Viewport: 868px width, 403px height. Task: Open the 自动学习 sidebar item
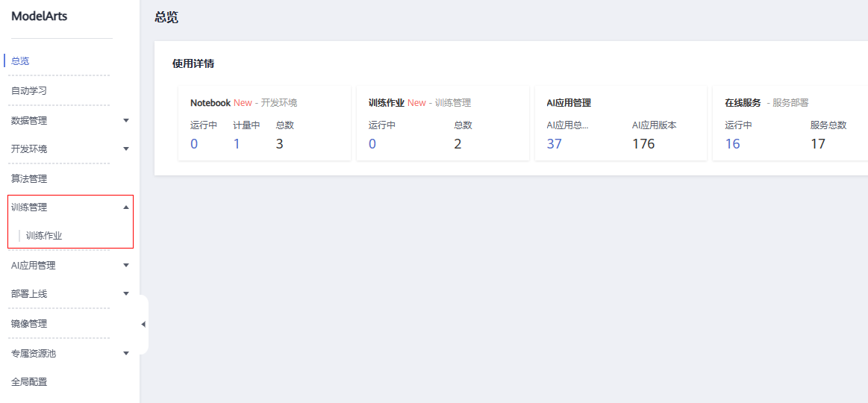(x=29, y=90)
